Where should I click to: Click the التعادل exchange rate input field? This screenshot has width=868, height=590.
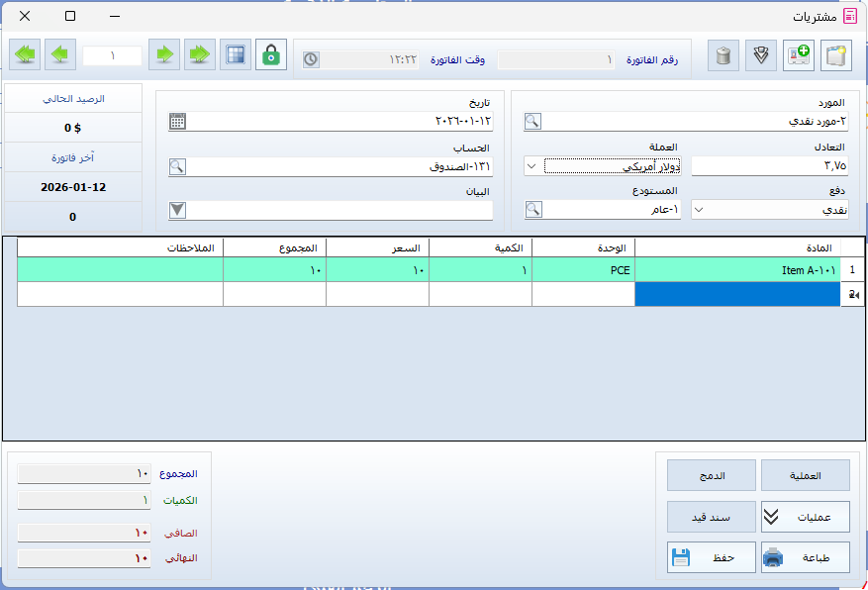(x=768, y=166)
